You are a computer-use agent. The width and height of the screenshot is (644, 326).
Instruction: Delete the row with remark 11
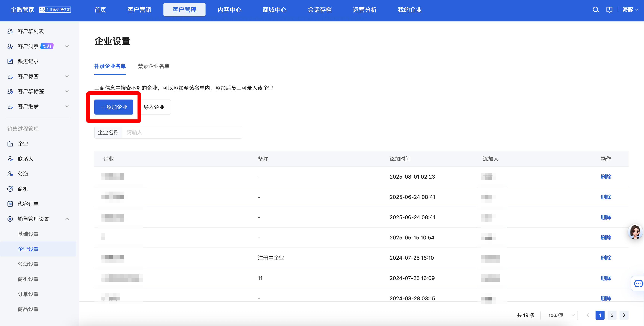606,278
